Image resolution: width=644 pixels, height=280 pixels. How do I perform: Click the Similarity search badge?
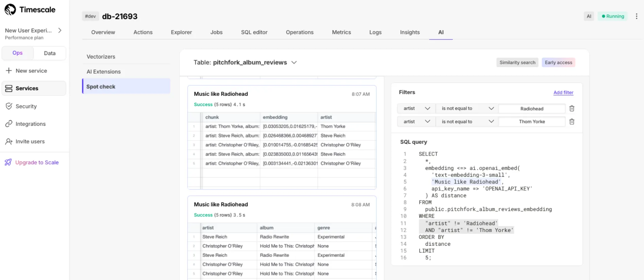click(517, 63)
